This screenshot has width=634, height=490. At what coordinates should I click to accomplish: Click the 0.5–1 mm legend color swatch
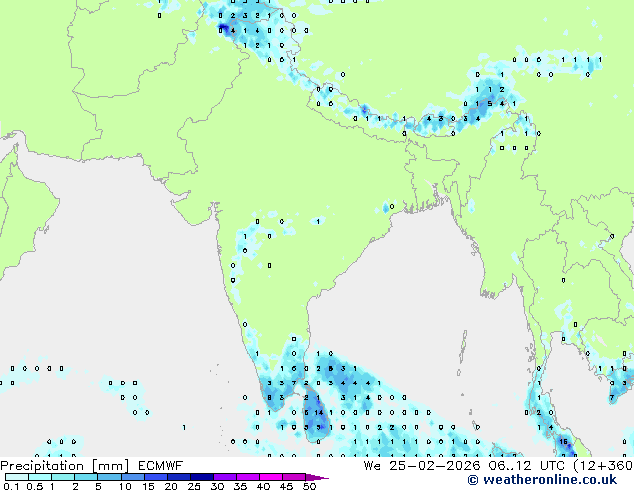[x=40, y=477]
